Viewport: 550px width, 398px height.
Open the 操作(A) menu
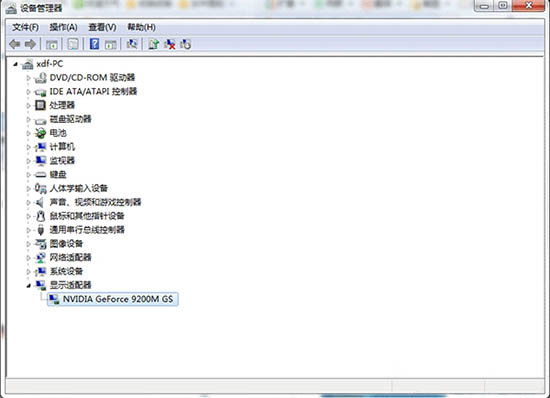tap(63, 27)
